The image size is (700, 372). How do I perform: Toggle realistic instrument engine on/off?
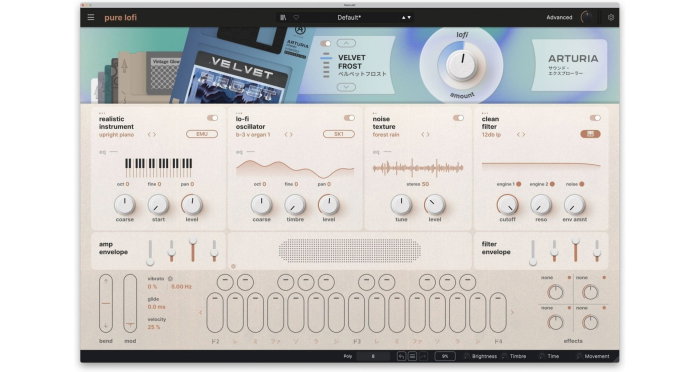pos(212,118)
